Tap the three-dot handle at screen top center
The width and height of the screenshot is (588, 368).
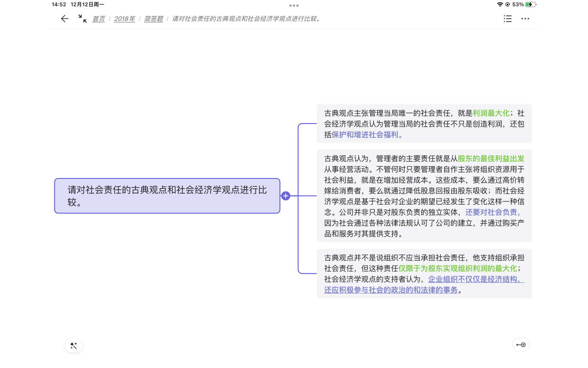coord(294,5)
